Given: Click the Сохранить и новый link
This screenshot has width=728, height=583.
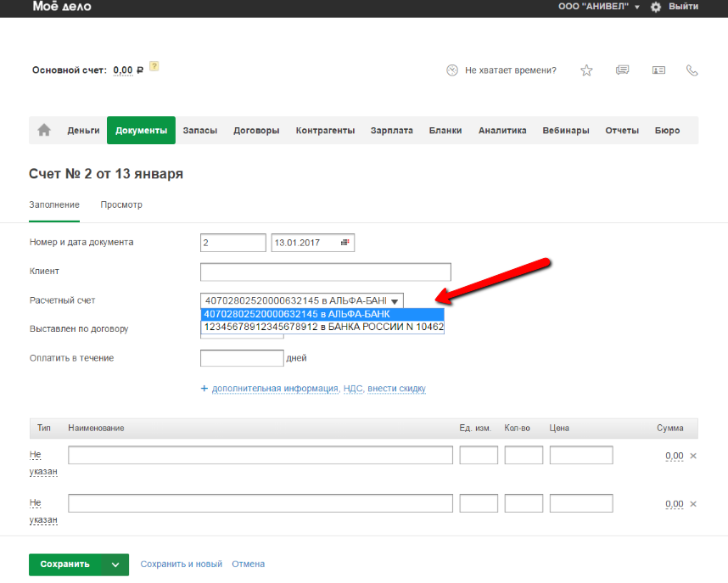Looking at the screenshot, I should (182, 564).
